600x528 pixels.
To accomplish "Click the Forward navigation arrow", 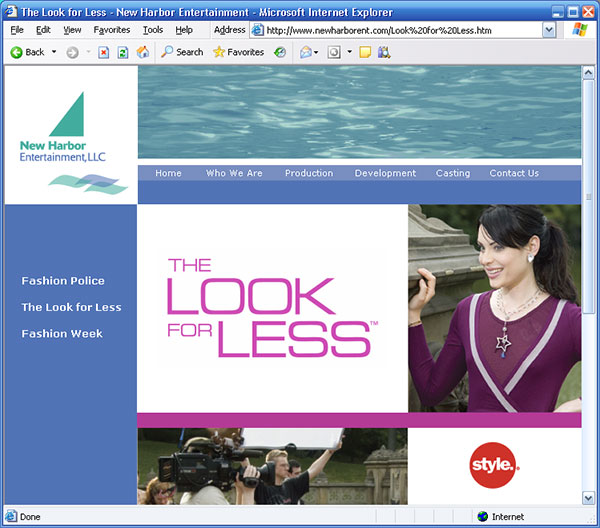I will [x=72, y=52].
